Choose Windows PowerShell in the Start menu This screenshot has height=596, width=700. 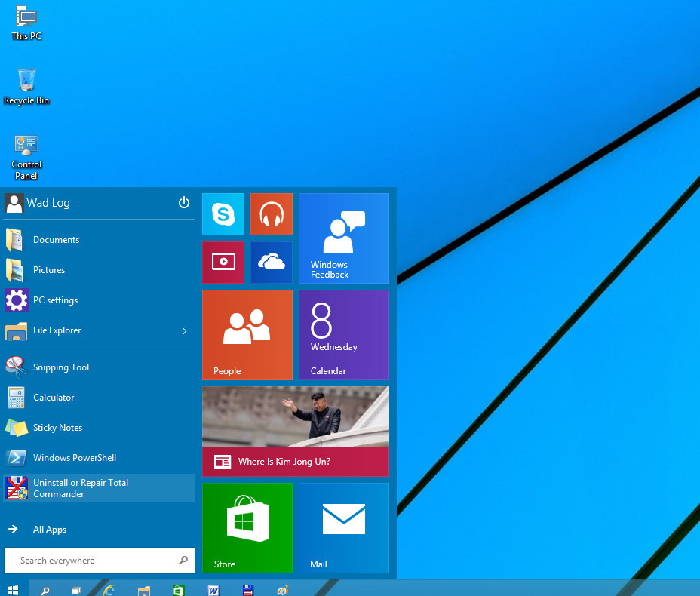[74, 458]
